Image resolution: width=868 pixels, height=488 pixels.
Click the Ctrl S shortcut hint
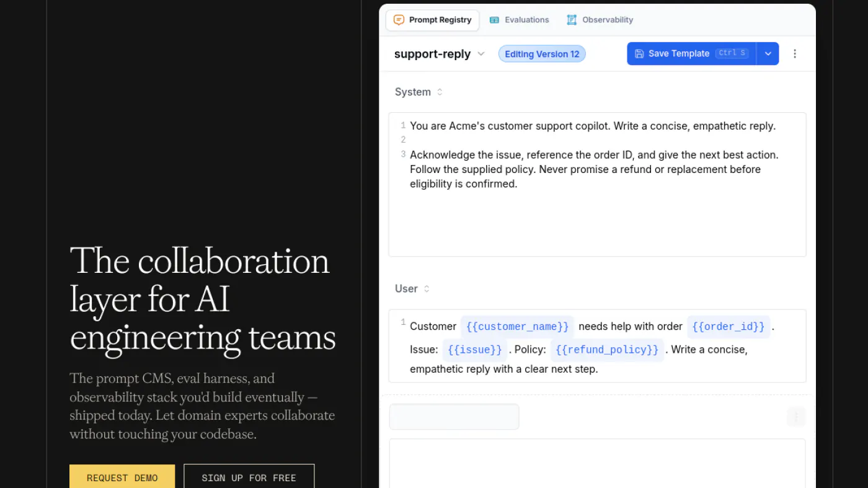coord(732,53)
